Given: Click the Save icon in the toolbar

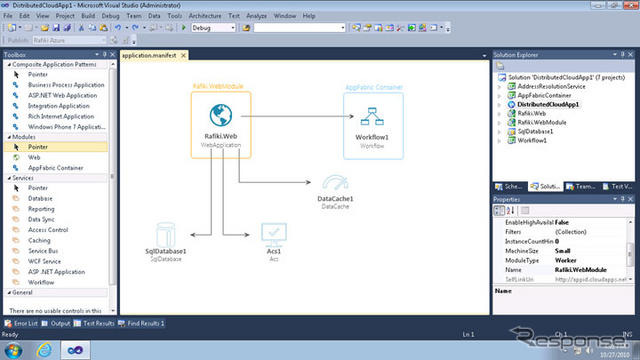Looking at the screenshot, I should click(x=56, y=28).
